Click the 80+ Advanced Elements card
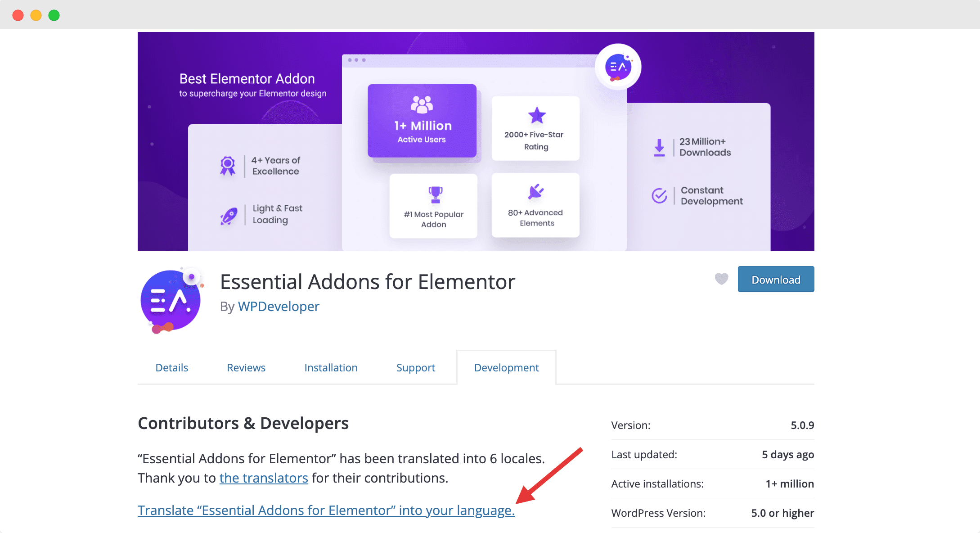 pos(535,205)
